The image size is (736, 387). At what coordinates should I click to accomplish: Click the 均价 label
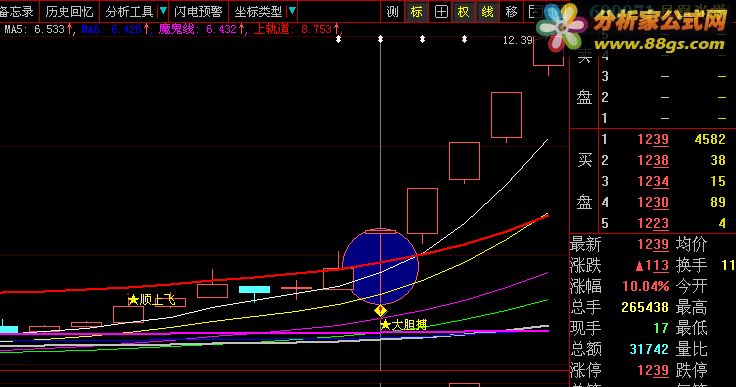point(691,244)
